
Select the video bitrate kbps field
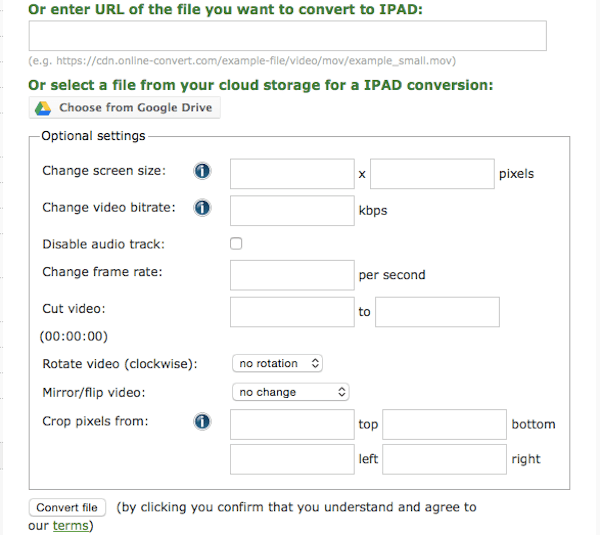point(292,210)
